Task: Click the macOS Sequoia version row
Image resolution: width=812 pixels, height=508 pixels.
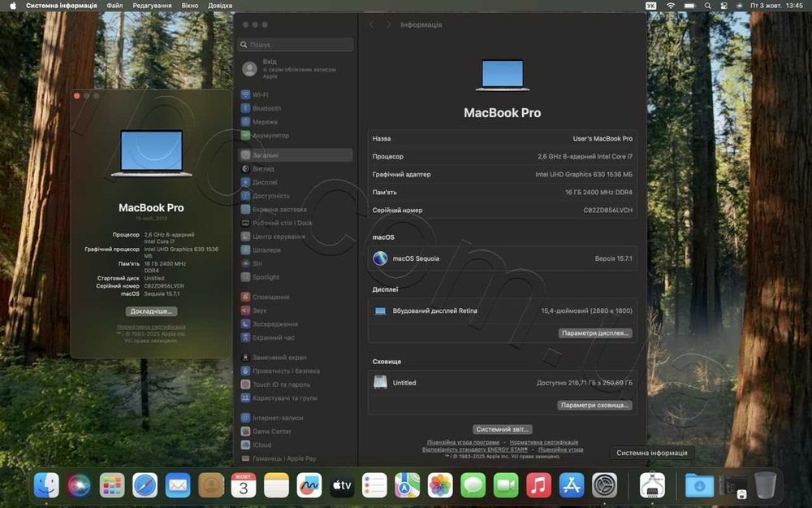Action: 503,258
